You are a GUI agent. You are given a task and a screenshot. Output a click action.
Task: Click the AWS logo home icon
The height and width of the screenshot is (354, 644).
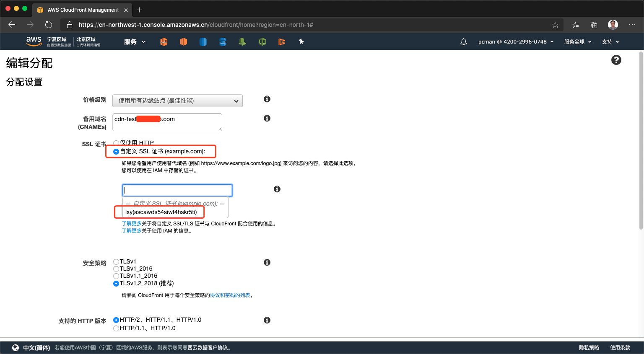[34, 41]
